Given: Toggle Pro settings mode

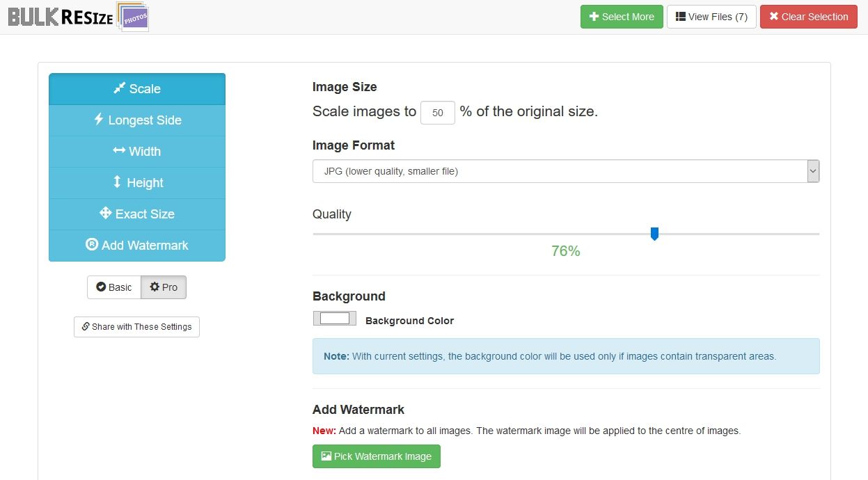Looking at the screenshot, I should (x=164, y=287).
